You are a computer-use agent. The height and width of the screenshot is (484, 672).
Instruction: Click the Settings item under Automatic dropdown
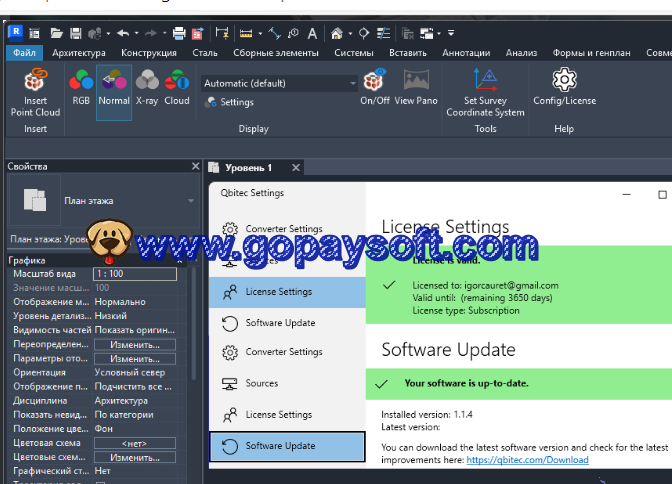click(x=230, y=102)
